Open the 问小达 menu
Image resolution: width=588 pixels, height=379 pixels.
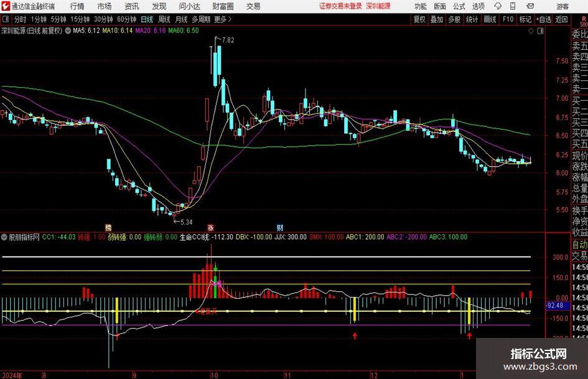click(x=189, y=6)
